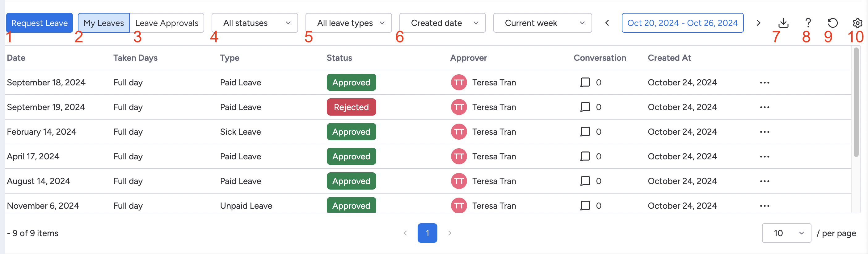Click the download export icon
This screenshot has width=868, height=254.
[783, 23]
